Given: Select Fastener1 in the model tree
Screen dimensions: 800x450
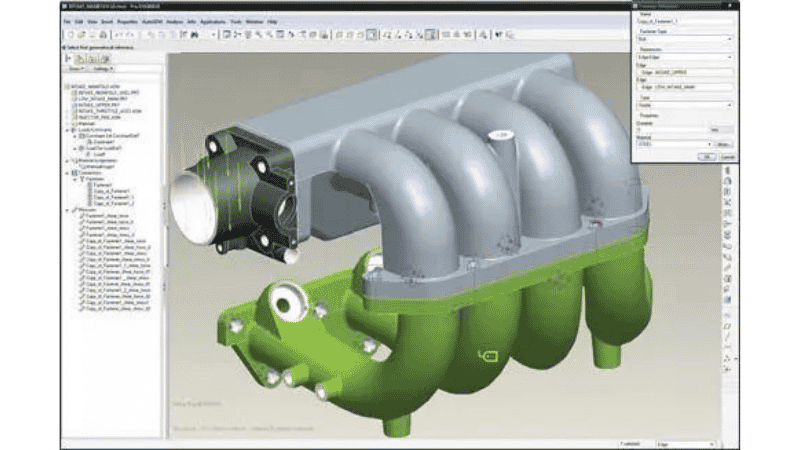Looking at the screenshot, I should pyautogui.click(x=103, y=185).
